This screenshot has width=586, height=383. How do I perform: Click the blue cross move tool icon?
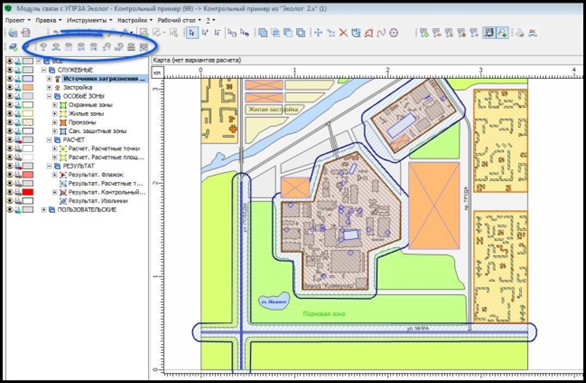[x=318, y=33]
